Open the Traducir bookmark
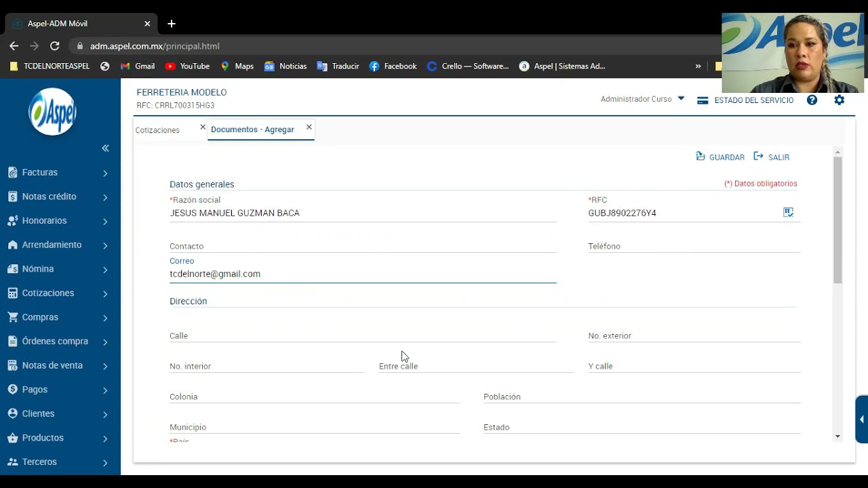The image size is (868, 488). (338, 66)
